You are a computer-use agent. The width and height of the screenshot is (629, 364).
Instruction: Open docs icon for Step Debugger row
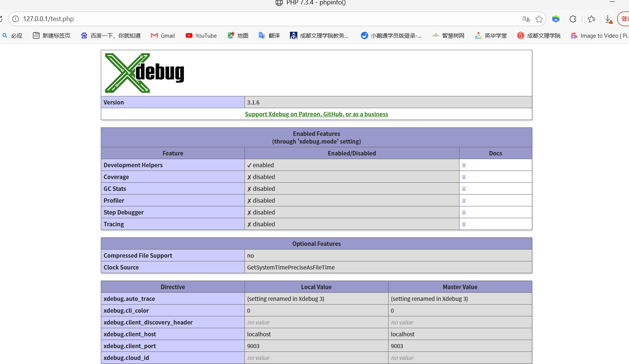(464, 212)
